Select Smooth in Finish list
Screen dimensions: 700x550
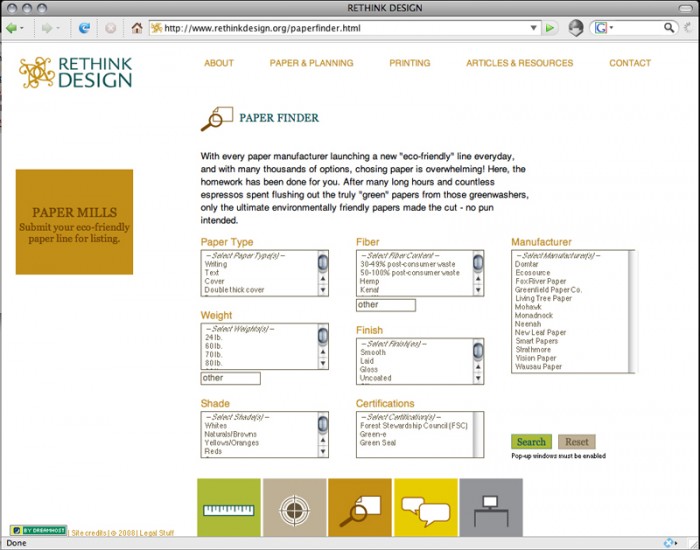tap(373, 352)
